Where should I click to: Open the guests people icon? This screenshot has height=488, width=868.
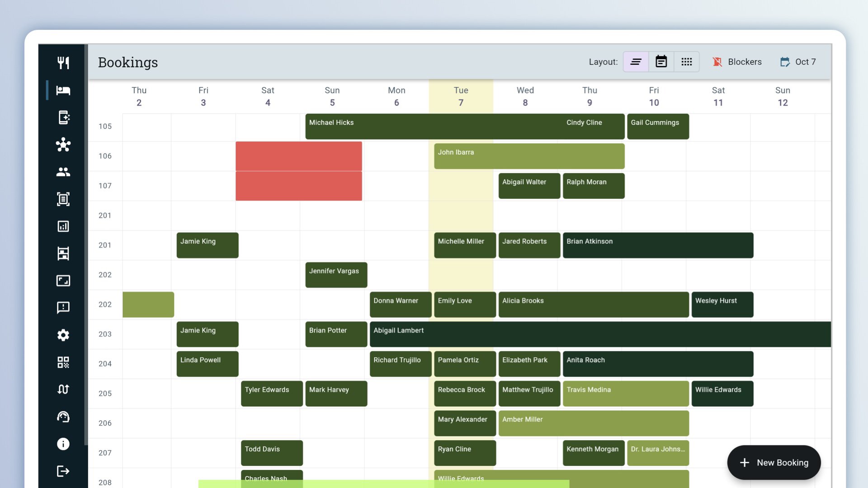click(63, 172)
